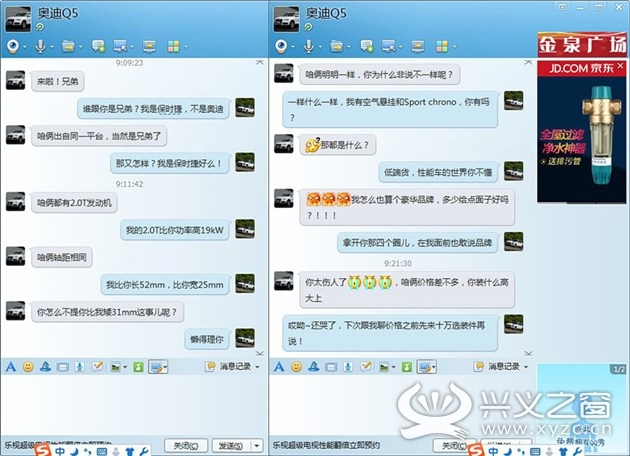Image resolution: width=630 pixels, height=456 pixels.
Task: Open apps grid icon in right chat window
Action: tap(442, 46)
